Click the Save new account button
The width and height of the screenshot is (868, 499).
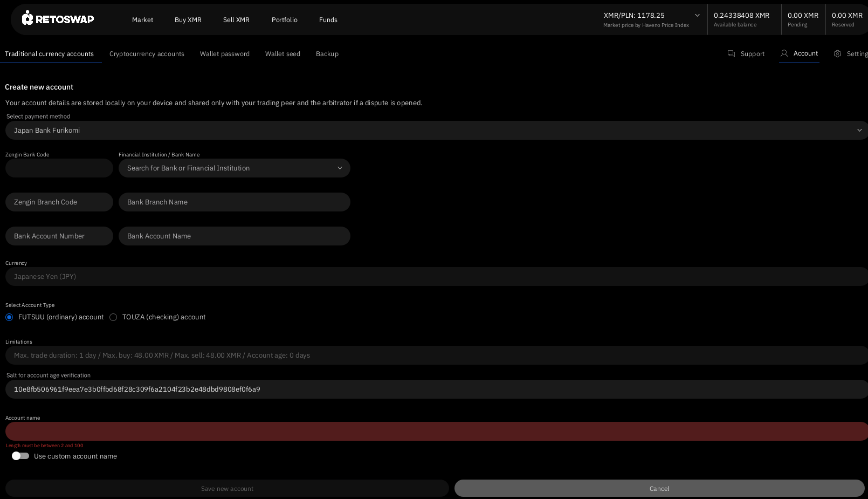point(227,489)
